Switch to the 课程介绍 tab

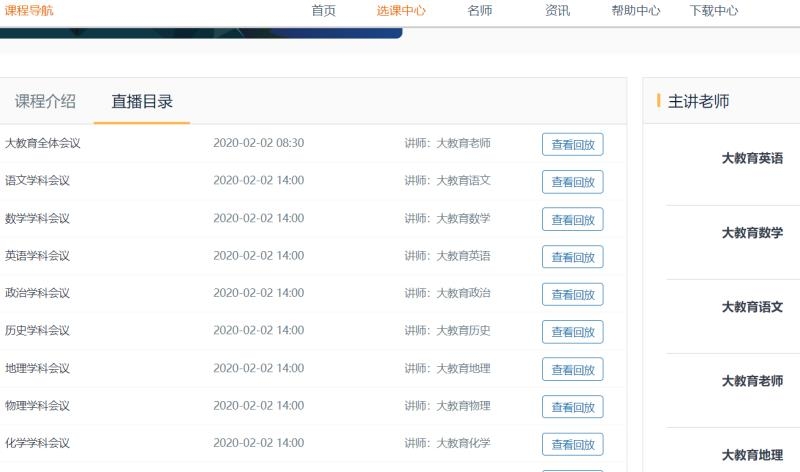(45, 101)
